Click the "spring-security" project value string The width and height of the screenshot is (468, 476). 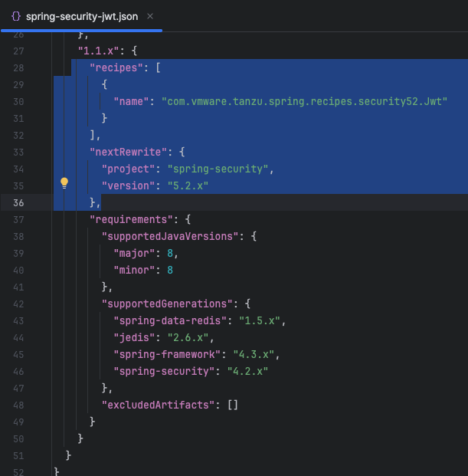(x=221, y=169)
